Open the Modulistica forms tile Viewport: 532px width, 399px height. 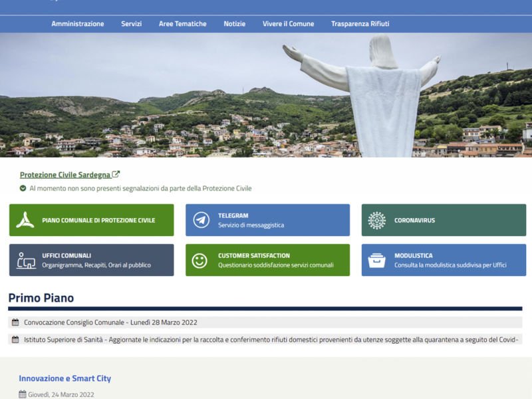point(444,260)
